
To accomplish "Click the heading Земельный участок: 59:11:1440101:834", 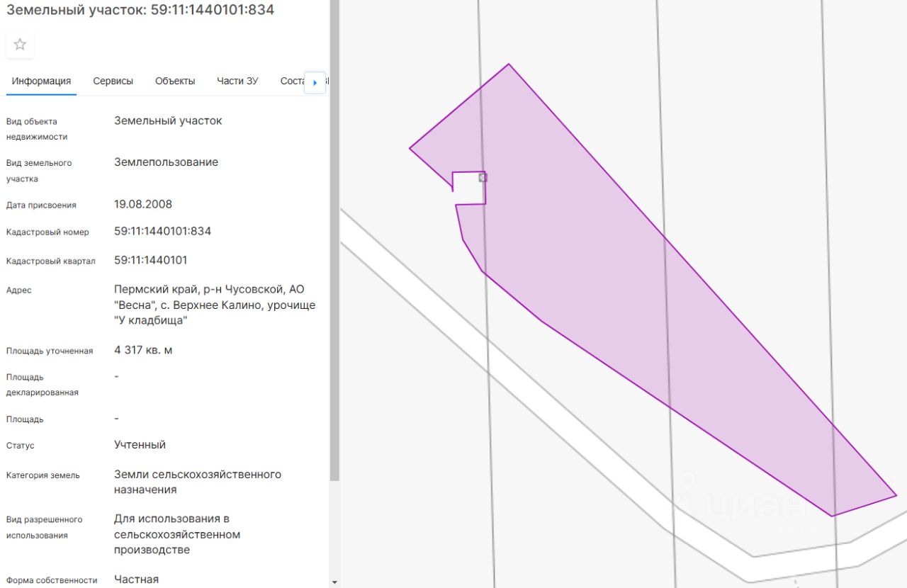I will [x=140, y=10].
